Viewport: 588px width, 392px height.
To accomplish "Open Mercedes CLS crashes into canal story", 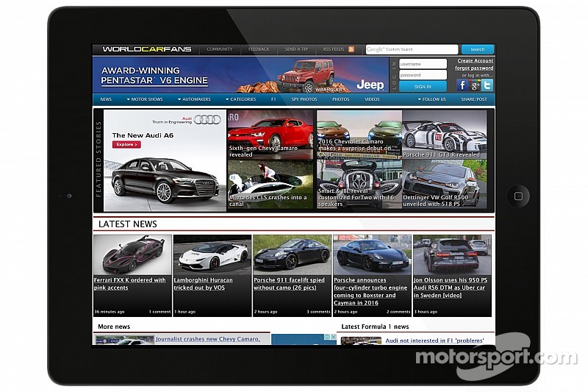I will point(270,184).
